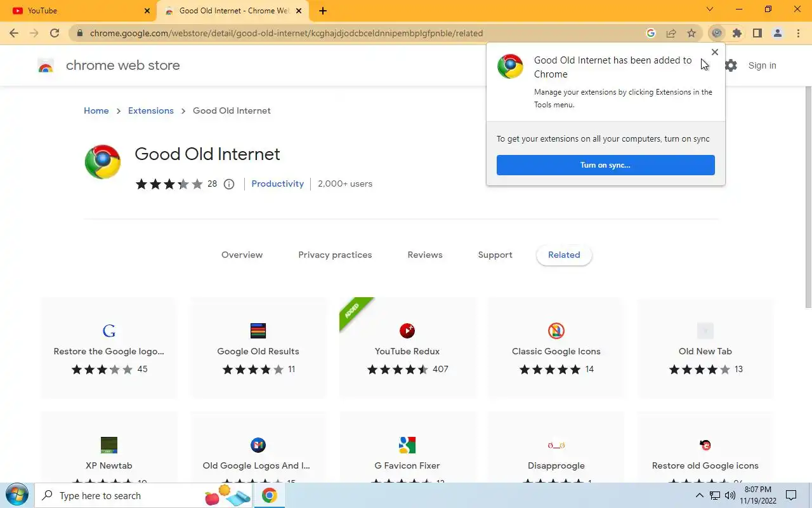Click the lock site info icon
Screen dimensions: 812x508
click(80, 33)
